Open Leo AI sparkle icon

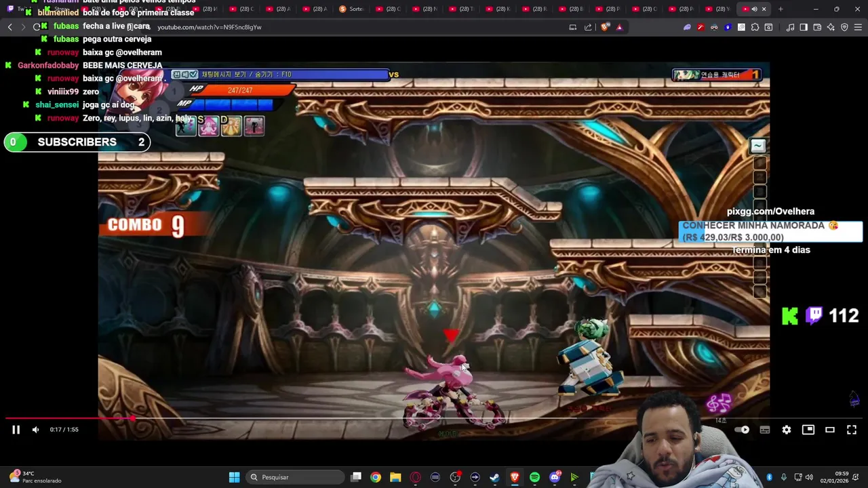click(831, 27)
